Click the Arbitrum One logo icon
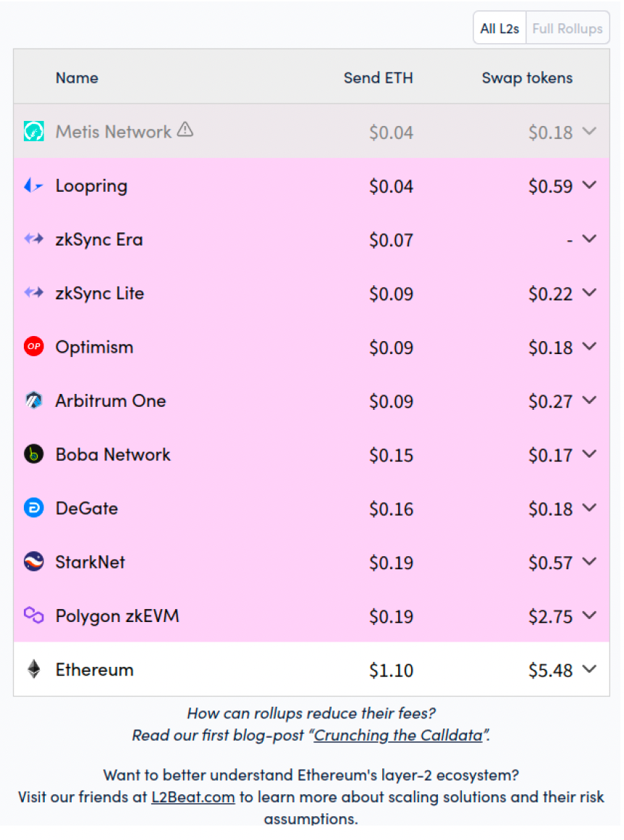Image resolution: width=624 pixels, height=840 pixels. 34,400
